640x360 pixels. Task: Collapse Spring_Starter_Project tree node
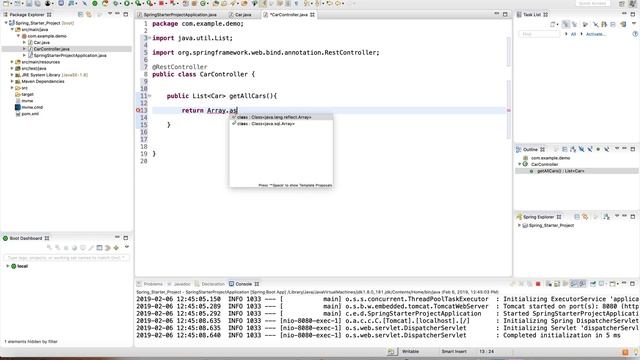click(x=6, y=23)
